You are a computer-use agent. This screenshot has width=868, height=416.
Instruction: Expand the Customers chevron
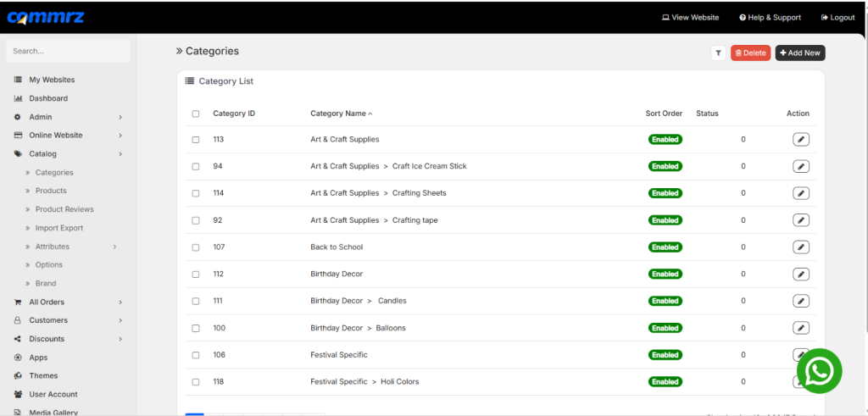tap(120, 320)
